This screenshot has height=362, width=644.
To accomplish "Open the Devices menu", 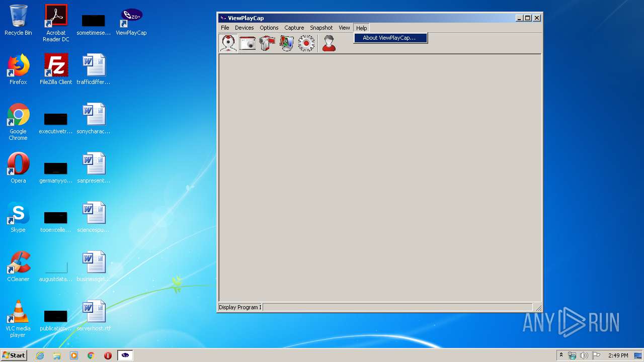I will (244, 28).
